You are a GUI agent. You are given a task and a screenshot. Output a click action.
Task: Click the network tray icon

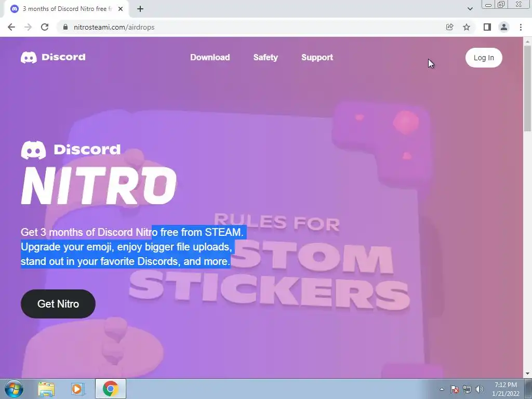pos(467,389)
